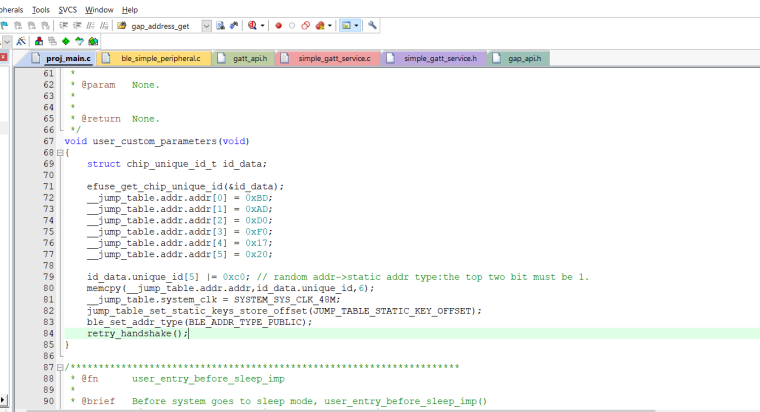760x412 pixels.
Task: Open Configuration with the wrench icon
Action: [x=373, y=24]
